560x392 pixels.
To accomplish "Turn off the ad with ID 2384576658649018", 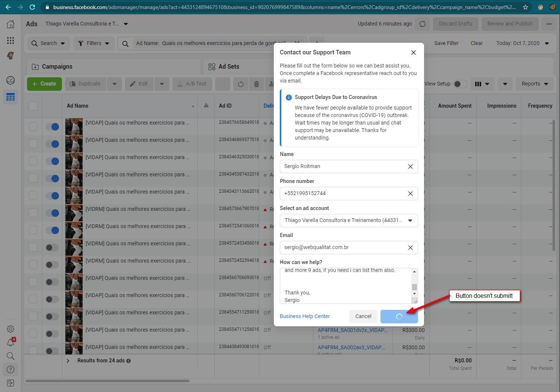I will click(52, 127).
